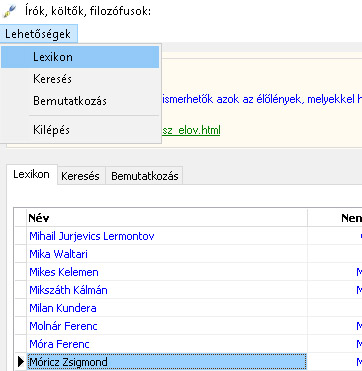362x371 pixels.
Task: Sort the table by the Név column header
Action: (x=167, y=218)
